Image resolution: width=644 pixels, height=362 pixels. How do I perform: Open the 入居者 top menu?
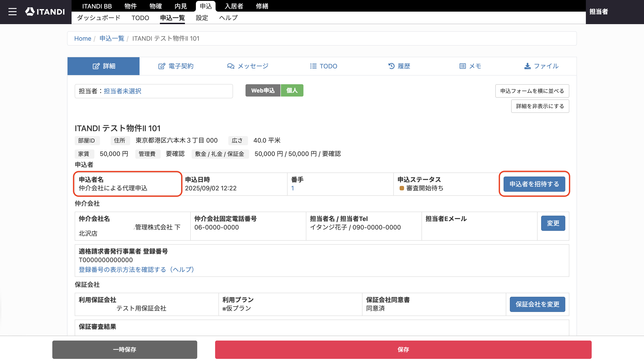click(x=234, y=6)
